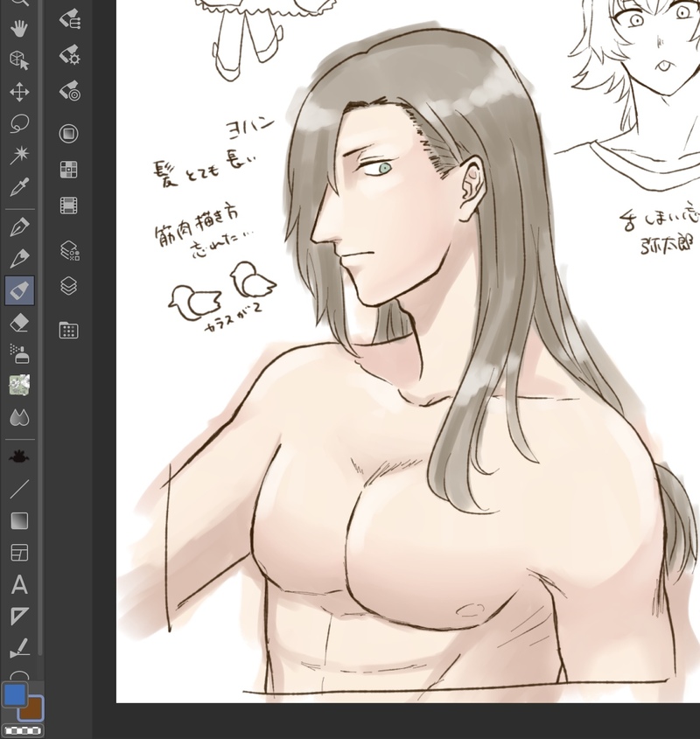The image size is (700, 739).
Task: Select the Move layer tool
Action: click(19, 92)
